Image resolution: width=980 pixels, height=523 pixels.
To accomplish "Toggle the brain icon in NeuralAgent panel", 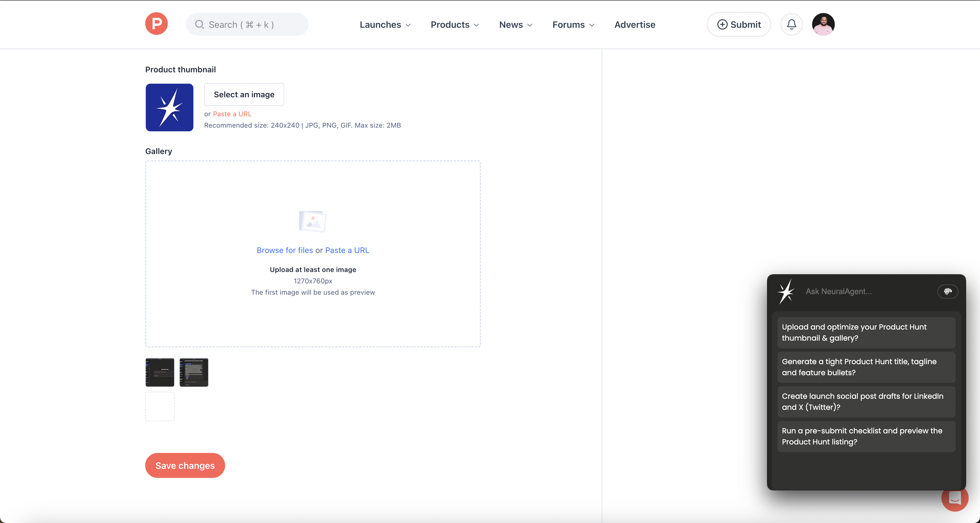I will point(947,292).
